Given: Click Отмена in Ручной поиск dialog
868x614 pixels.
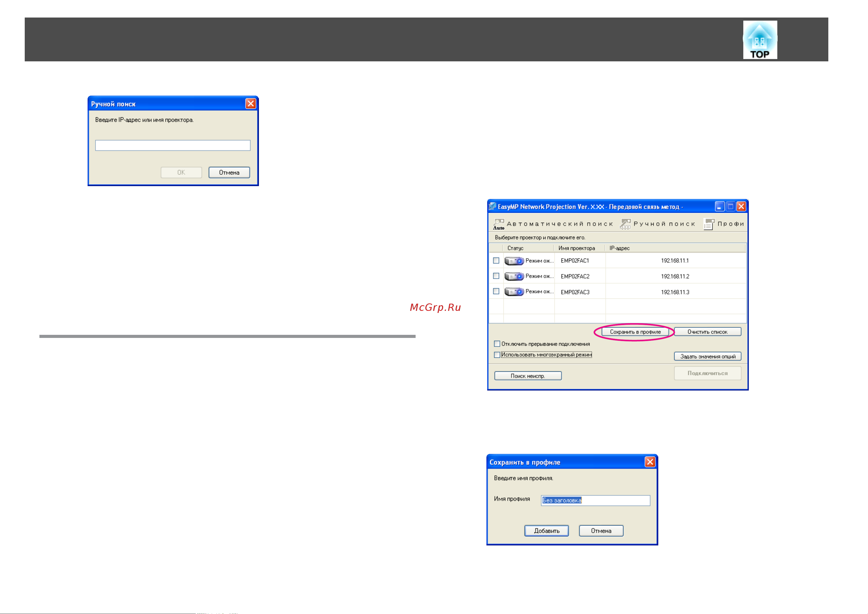Looking at the screenshot, I should pos(229,172).
